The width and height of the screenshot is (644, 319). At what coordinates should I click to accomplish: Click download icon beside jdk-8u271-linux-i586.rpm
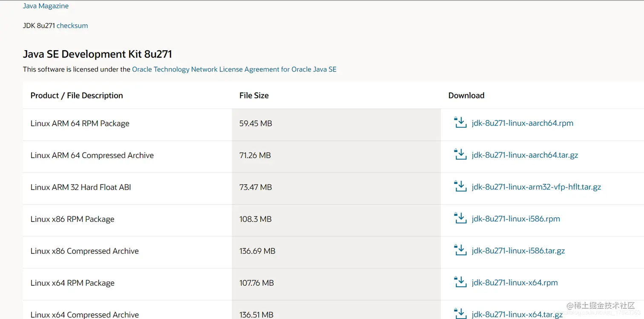[x=460, y=218]
